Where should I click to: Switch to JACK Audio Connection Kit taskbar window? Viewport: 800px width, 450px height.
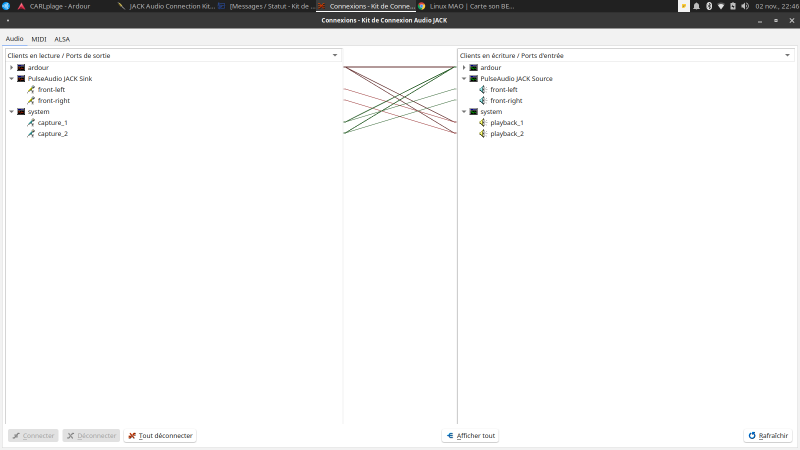(166, 6)
